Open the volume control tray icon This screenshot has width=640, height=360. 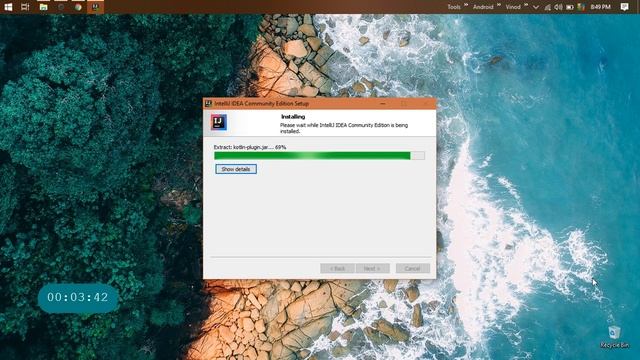click(x=558, y=7)
